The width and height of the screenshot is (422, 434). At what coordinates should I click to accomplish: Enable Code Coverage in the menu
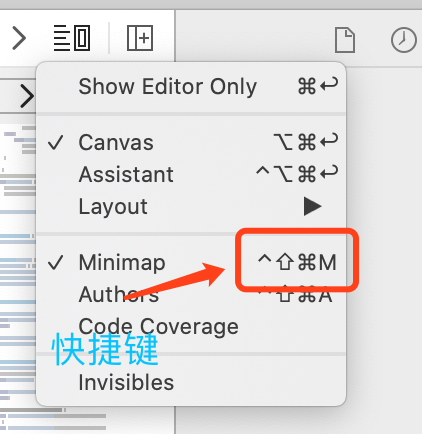pyautogui.click(x=191, y=326)
